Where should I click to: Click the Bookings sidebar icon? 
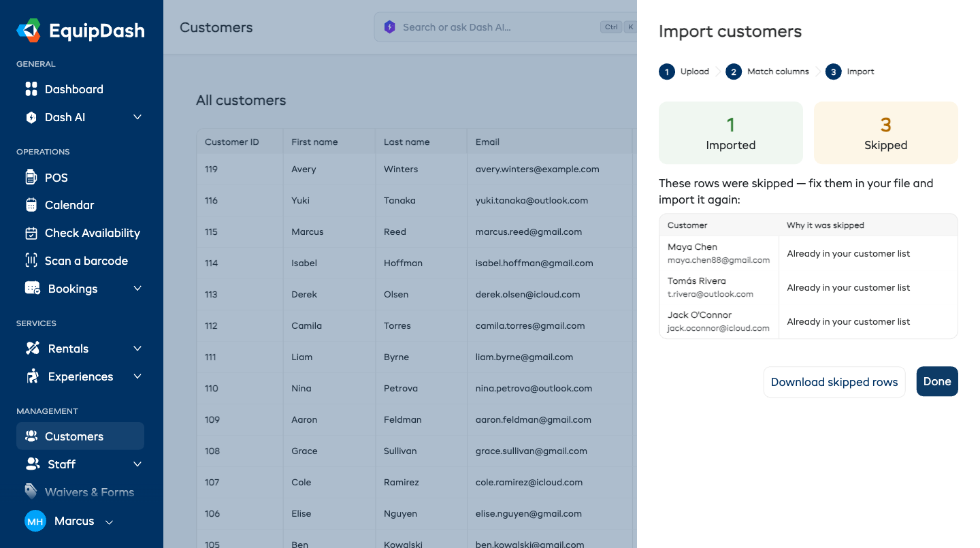click(32, 289)
